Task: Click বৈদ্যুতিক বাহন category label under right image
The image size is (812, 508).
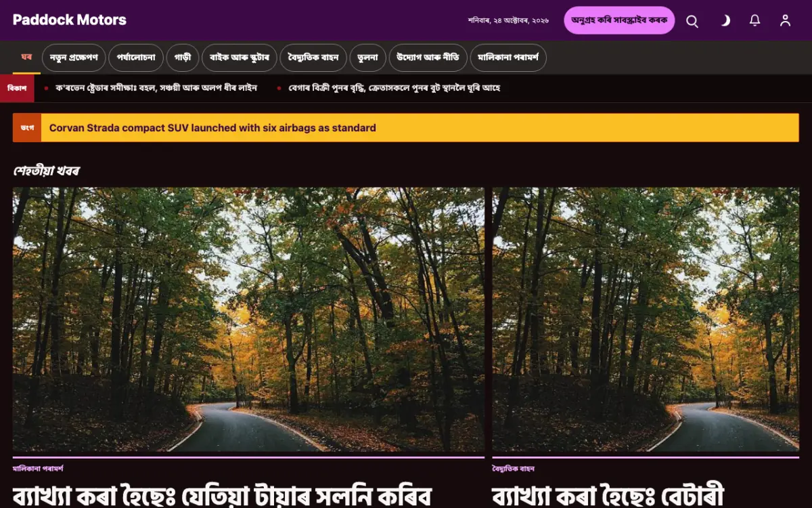Action: (x=514, y=469)
